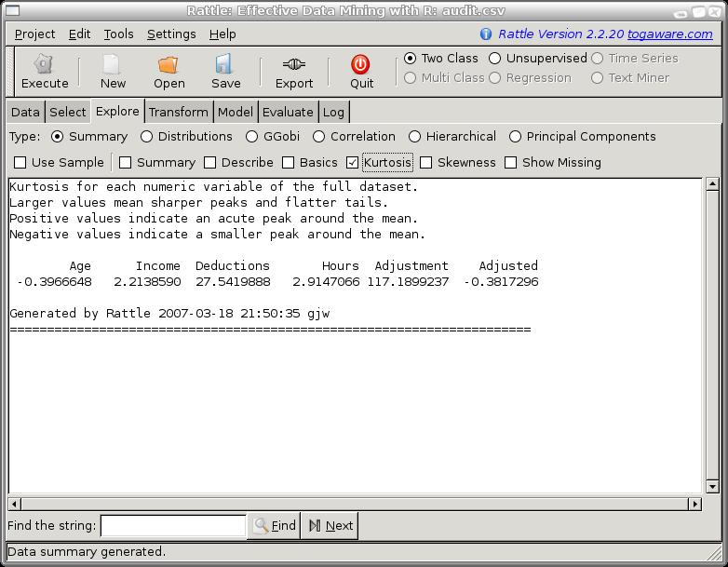Click the horizontal scrollbar left arrow

pos(14,504)
